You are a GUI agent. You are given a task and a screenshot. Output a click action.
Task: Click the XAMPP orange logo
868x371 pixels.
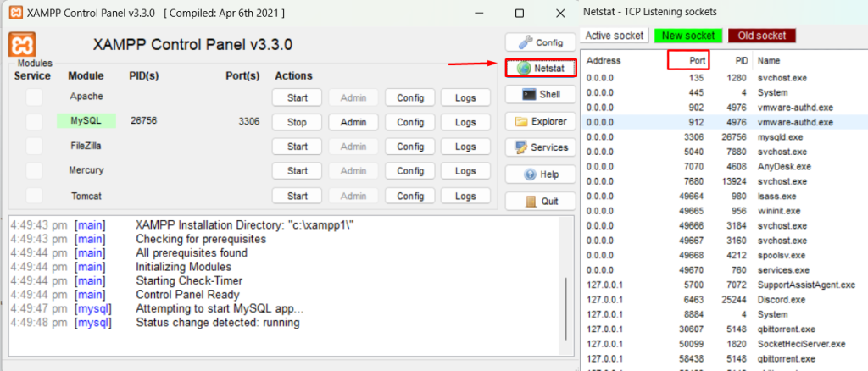[22, 44]
